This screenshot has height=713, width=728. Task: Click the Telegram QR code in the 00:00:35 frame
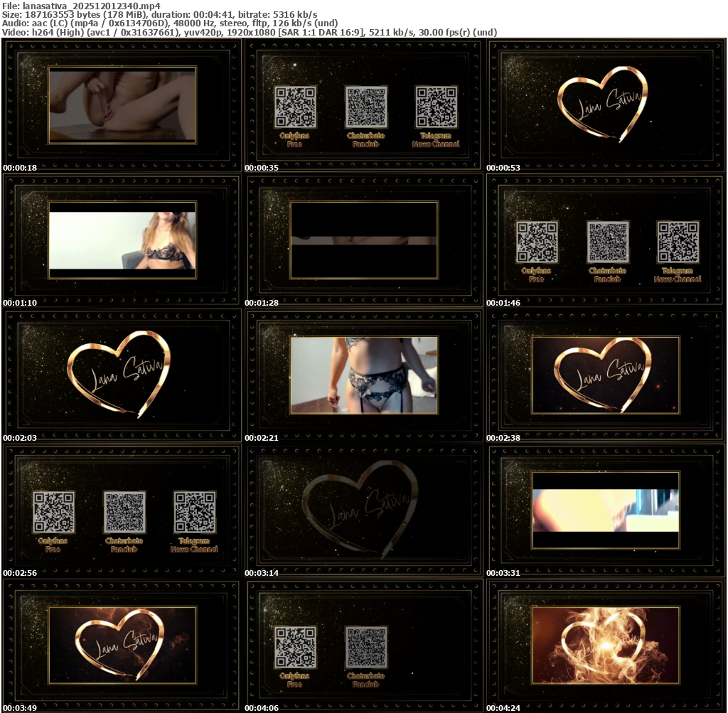point(436,107)
